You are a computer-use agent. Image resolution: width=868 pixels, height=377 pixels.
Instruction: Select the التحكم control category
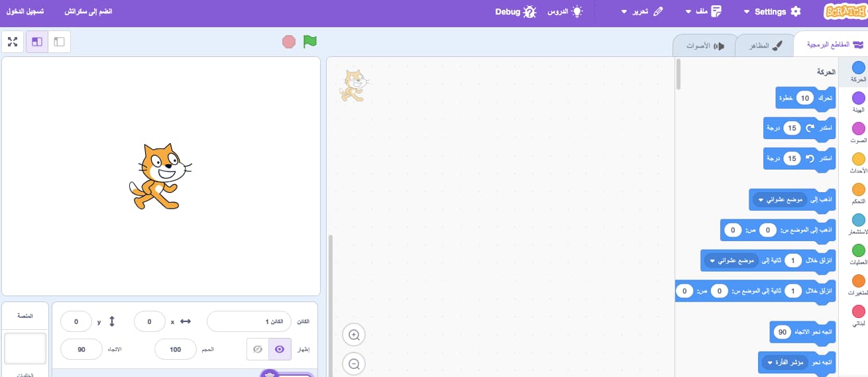click(x=858, y=194)
